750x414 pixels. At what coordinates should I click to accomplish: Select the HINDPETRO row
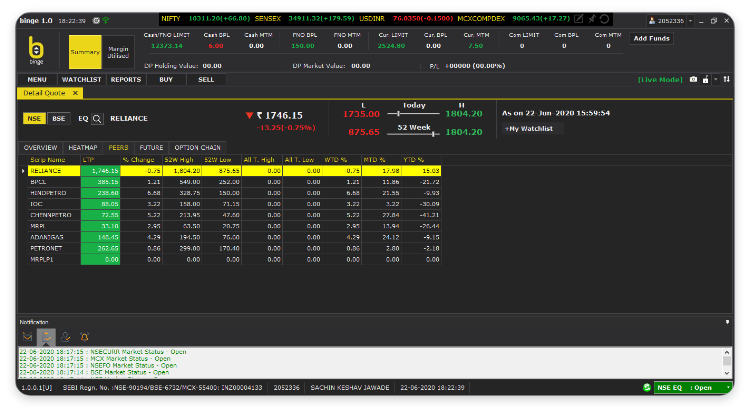pyautogui.click(x=234, y=193)
